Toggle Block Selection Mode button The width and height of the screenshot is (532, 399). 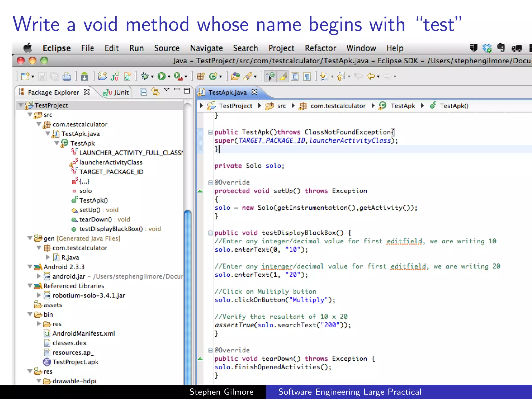pos(295,76)
